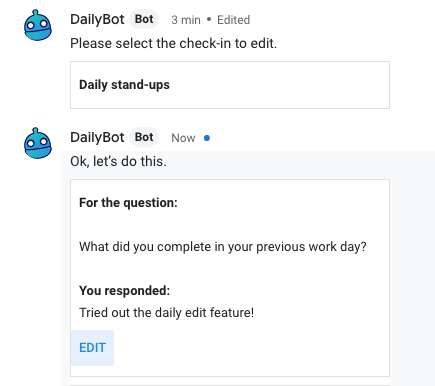The image size is (435, 386).
Task: Click the DailyBot avatar beside the Now message
Action: [x=38, y=143]
